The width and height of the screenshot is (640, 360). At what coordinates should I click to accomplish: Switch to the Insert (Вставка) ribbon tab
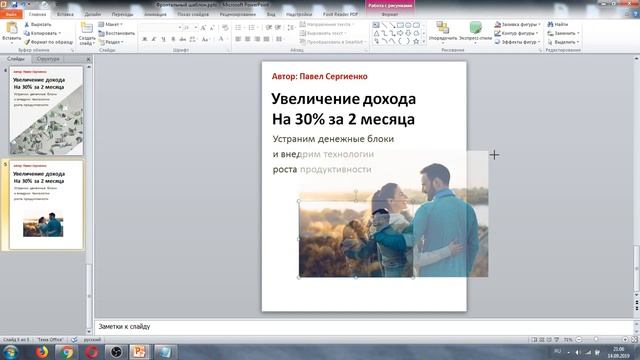tap(65, 14)
